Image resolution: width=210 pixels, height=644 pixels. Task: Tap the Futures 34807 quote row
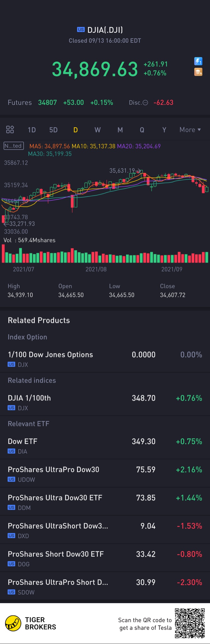(x=60, y=103)
